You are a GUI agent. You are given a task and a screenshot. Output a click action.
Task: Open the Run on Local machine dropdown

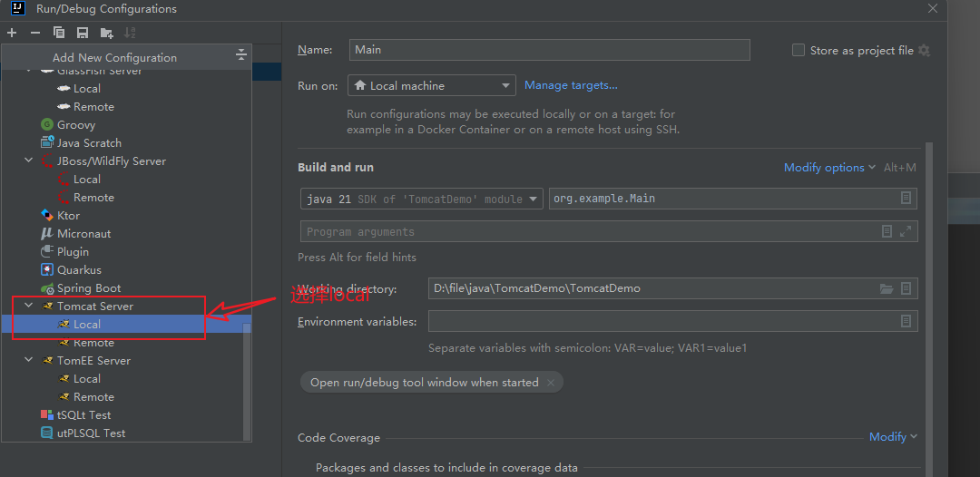coord(432,85)
